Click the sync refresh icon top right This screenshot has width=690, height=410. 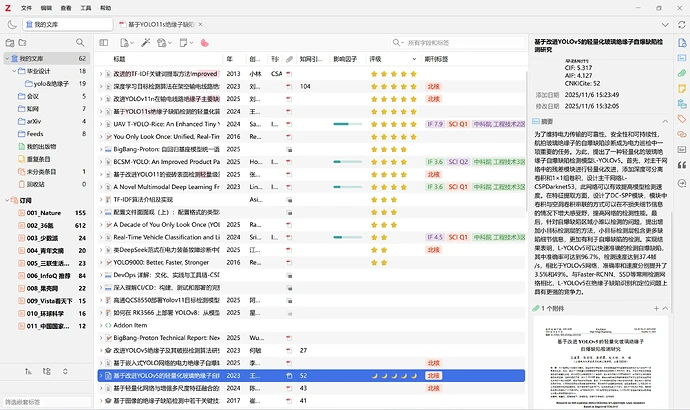click(x=682, y=25)
